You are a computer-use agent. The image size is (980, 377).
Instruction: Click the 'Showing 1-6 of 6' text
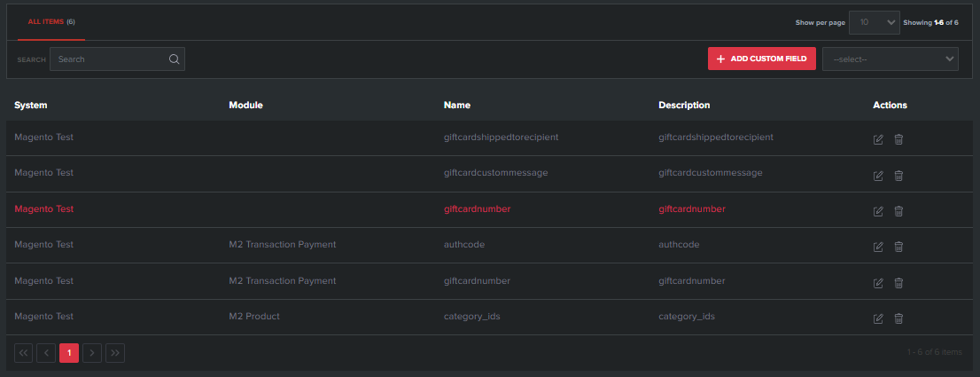[x=930, y=22]
